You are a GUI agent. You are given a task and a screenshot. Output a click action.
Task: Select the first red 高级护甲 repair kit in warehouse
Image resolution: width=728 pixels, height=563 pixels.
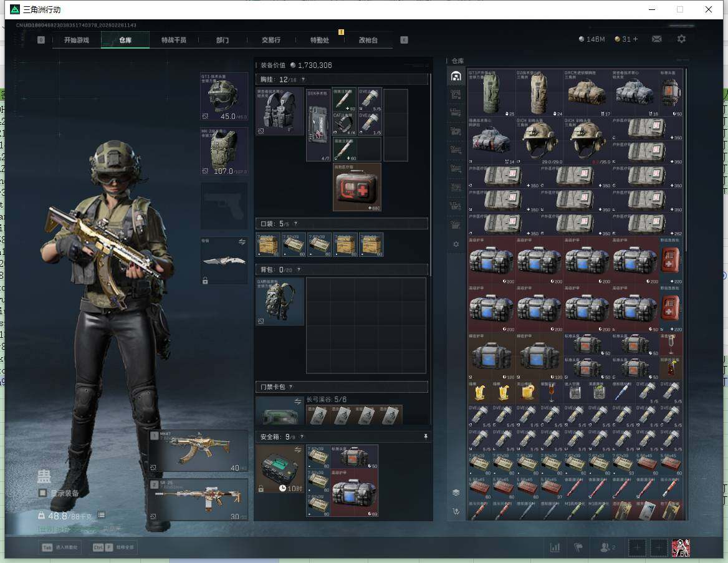[x=491, y=260]
